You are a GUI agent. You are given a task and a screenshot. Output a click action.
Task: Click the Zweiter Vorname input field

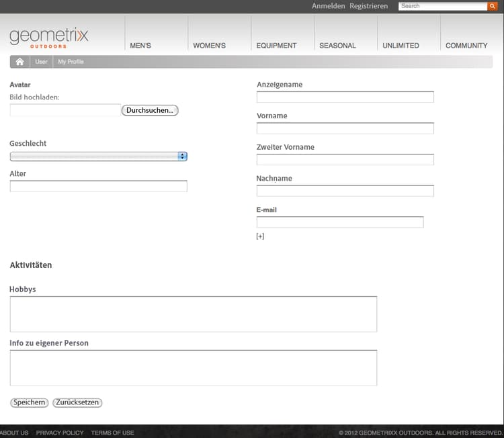coord(345,159)
